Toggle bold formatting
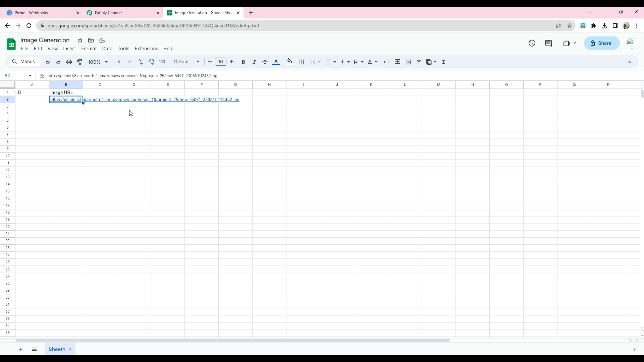 pyautogui.click(x=244, y=62)
